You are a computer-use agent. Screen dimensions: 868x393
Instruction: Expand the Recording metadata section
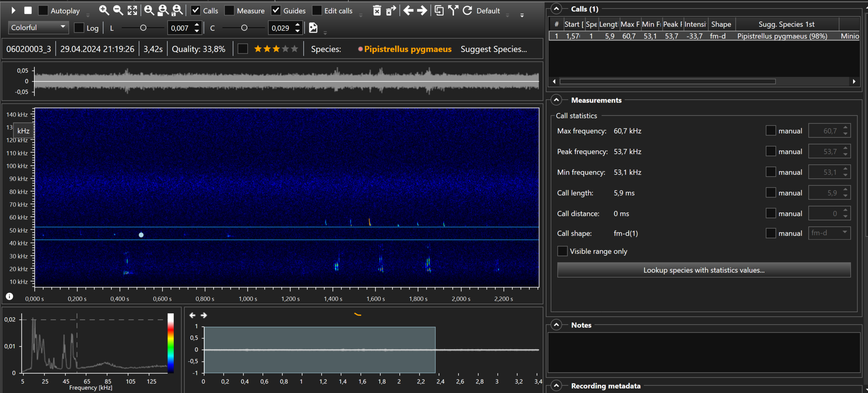coord(556,386)
